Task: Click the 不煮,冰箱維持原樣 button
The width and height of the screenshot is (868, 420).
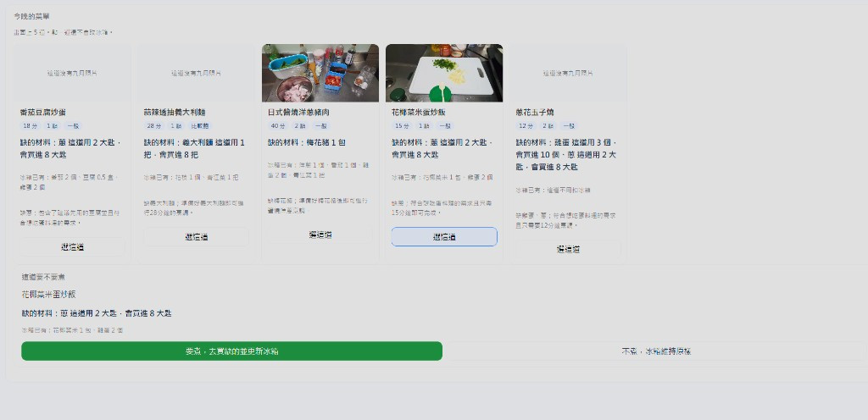Action: [656, 351]
